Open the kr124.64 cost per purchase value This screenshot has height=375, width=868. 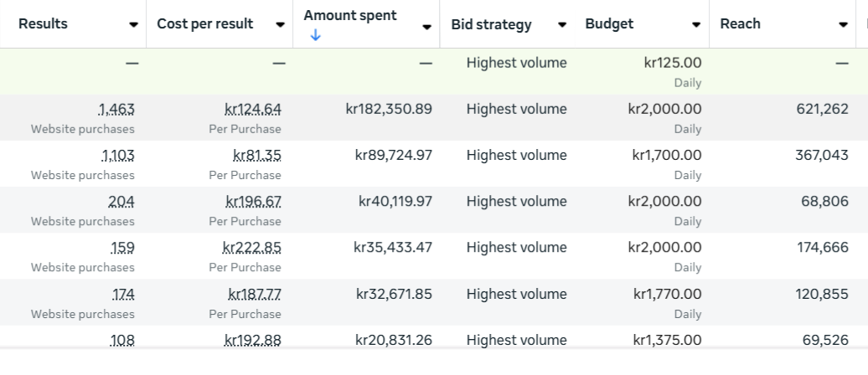(253, 109)
